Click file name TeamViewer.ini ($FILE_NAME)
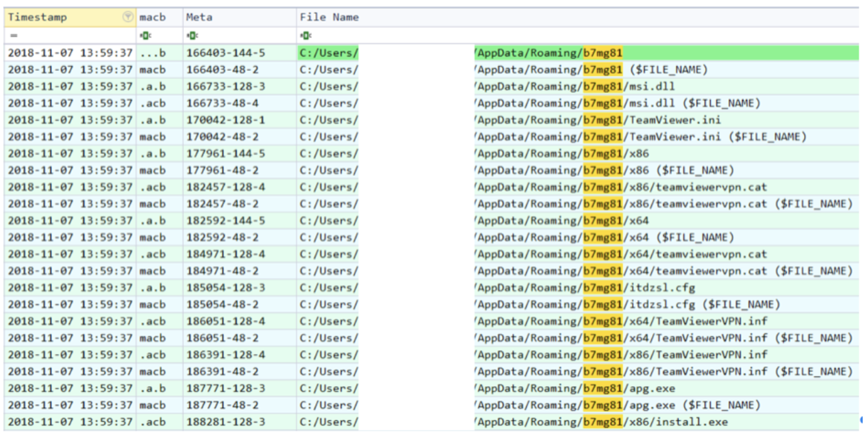This screenshot has height=440, width=868. click(578, 137)
